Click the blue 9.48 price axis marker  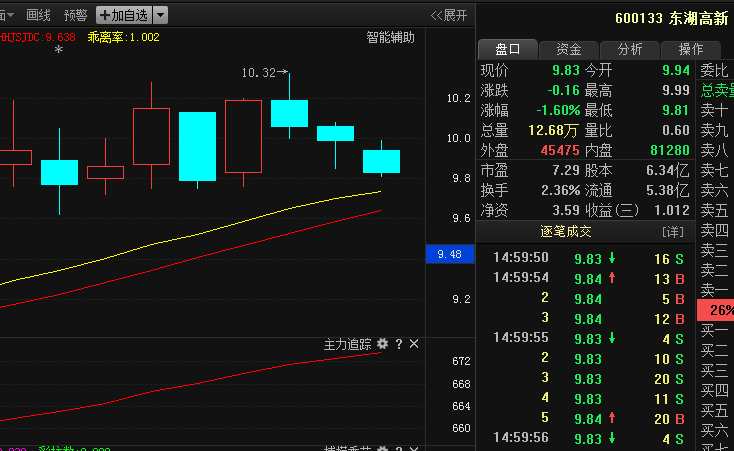[x=449, y=254]
